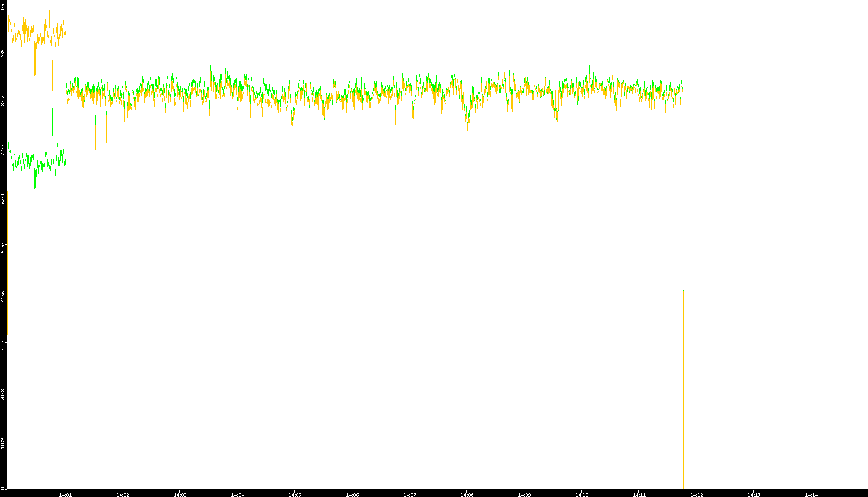Select the 9351 y-axis label
This screenshot has width=868, height=497.
[x=3, y=52]
